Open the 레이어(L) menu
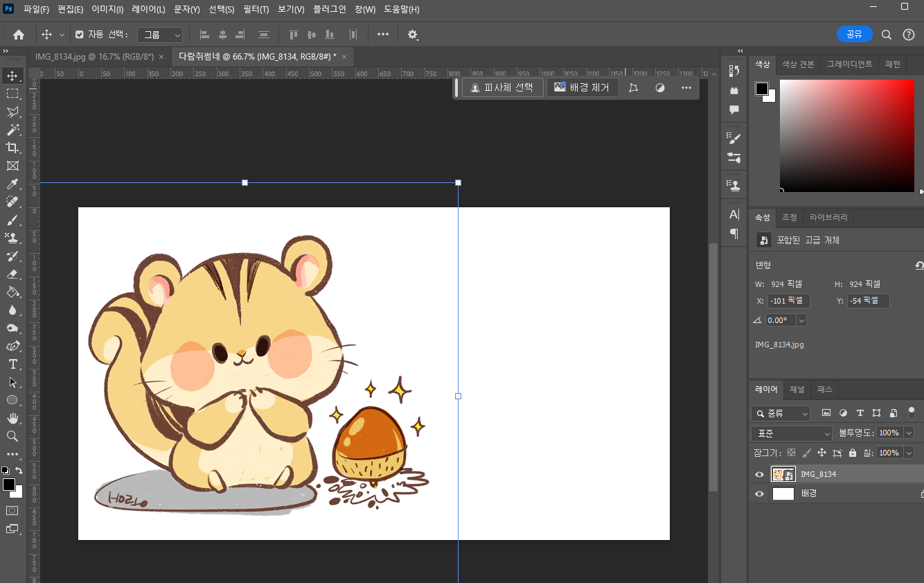Image resolution: width=924 pixels, height=583 pixels. tap(148, 10)
